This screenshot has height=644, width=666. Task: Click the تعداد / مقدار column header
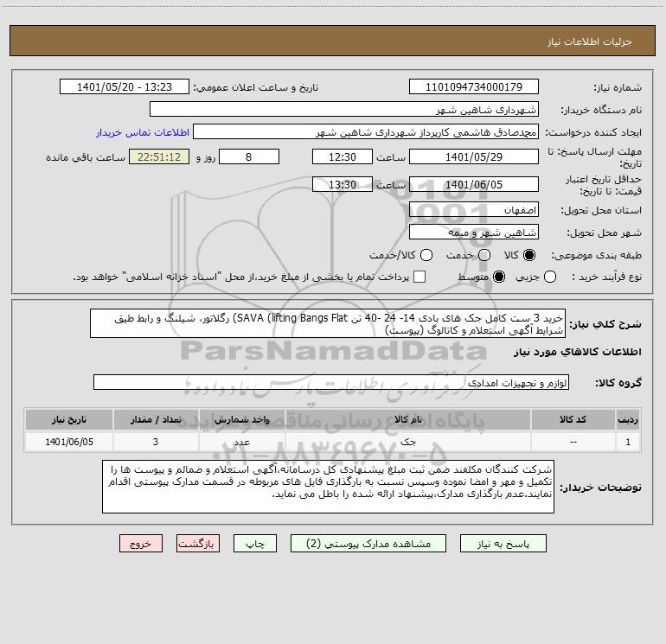click(x=156, y=419)
